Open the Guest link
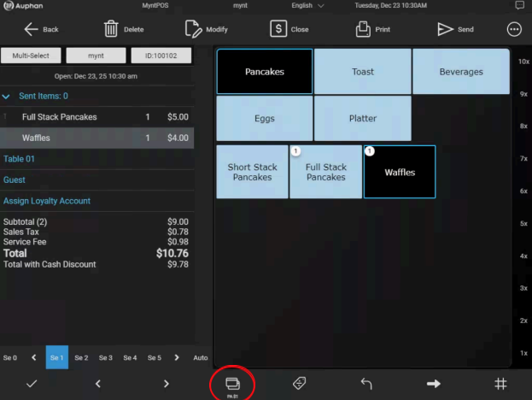The image size is (532, 400). [x=15, y=180]
